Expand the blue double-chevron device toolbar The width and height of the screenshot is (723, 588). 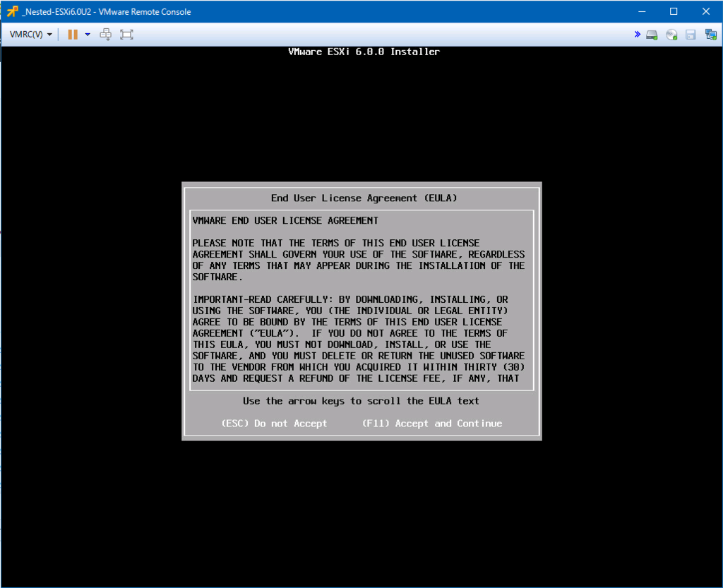click(638, 34)
